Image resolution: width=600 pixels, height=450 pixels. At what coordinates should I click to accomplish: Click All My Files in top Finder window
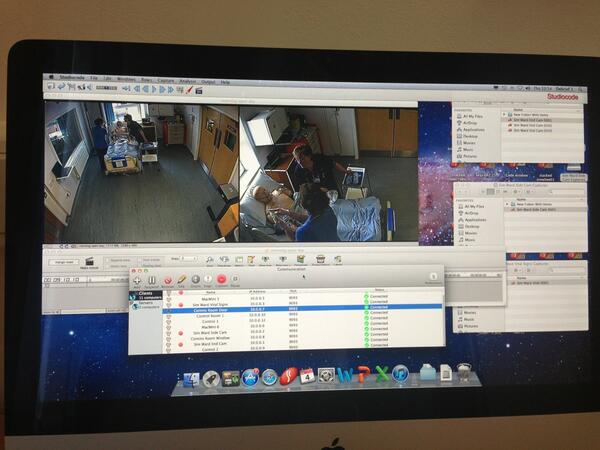(470, 116)
